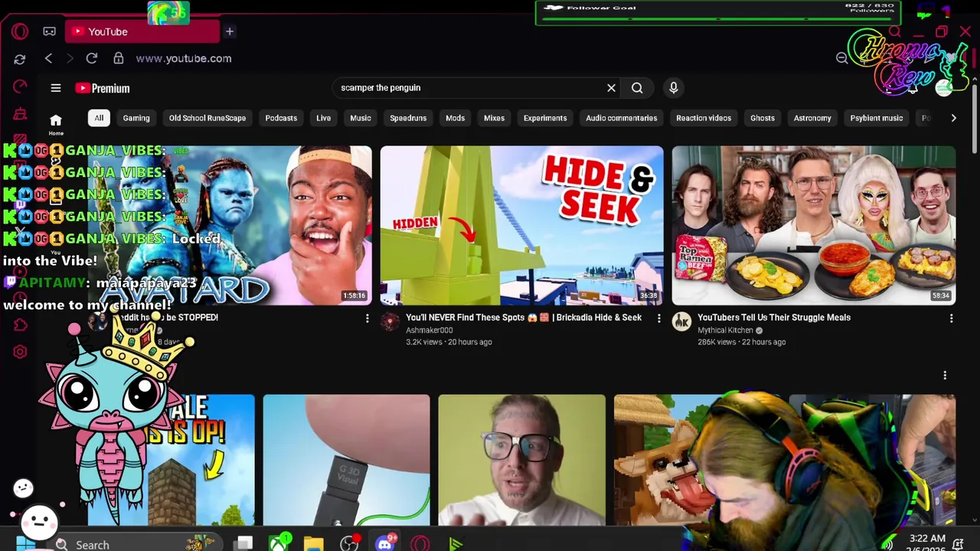This screenshot has width=980, height=551.
Task: Go back with the browser back arrow
Action: pos(48,58)
